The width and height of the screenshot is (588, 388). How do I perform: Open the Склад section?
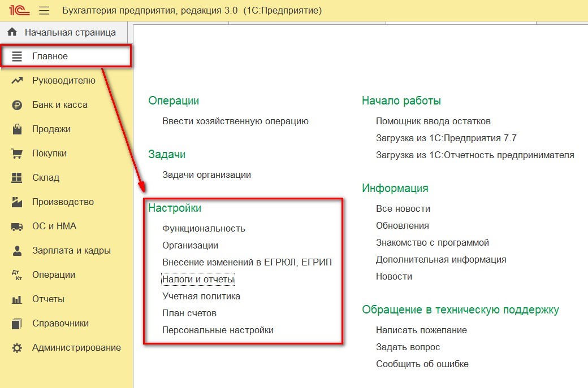tap(66, 177)
